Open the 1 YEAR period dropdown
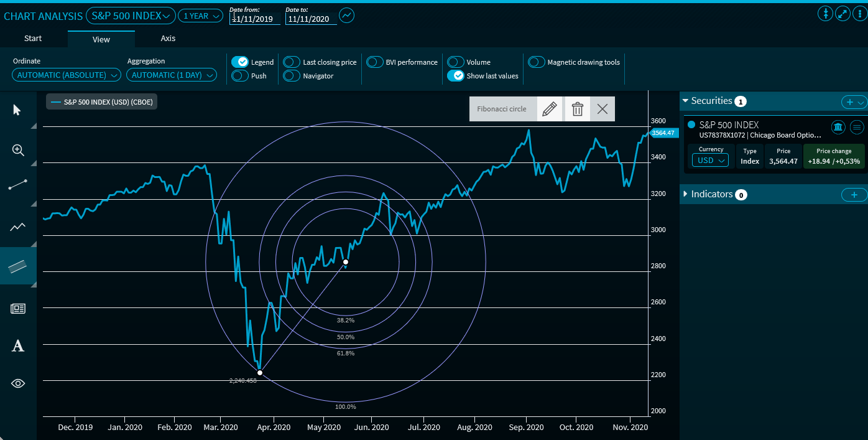The image size is (868, 440). [200, 16]
